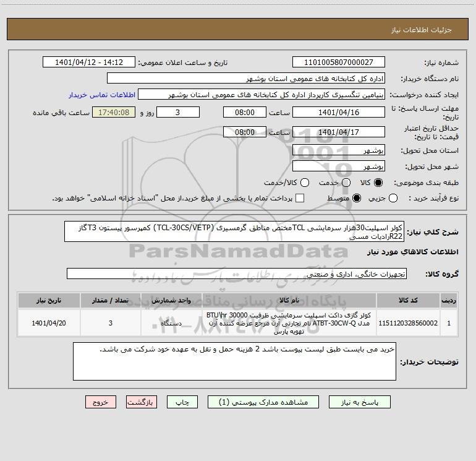476x461 pixels.
Task: Click the response deadline date 1401/04/16
Action: coord(339,112)
